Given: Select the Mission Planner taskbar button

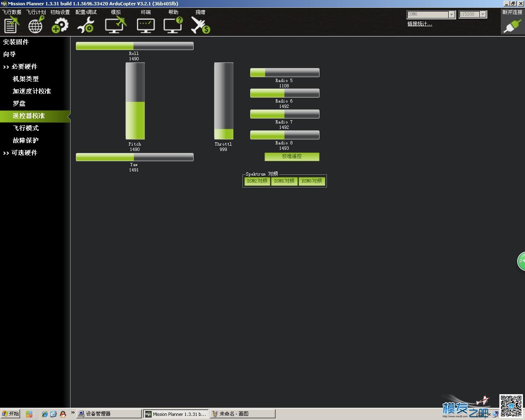Looking at the screenshot, I should tap(176, 414).
